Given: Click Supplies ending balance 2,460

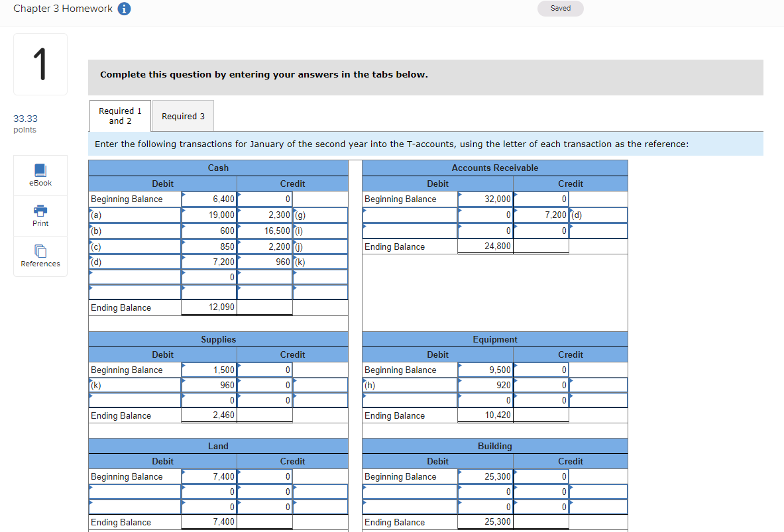Looking at the screenshot, I should pos(209,415).
